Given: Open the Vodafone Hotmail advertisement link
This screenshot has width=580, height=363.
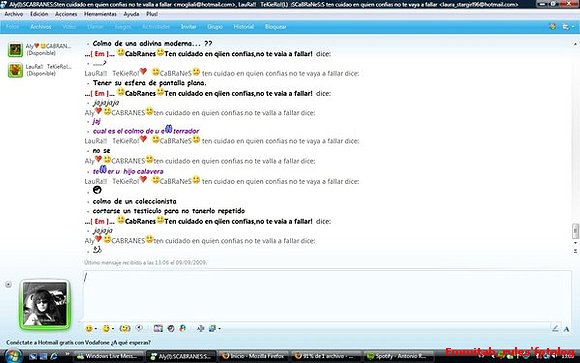Looking at the screenshot, I should 78,343.
